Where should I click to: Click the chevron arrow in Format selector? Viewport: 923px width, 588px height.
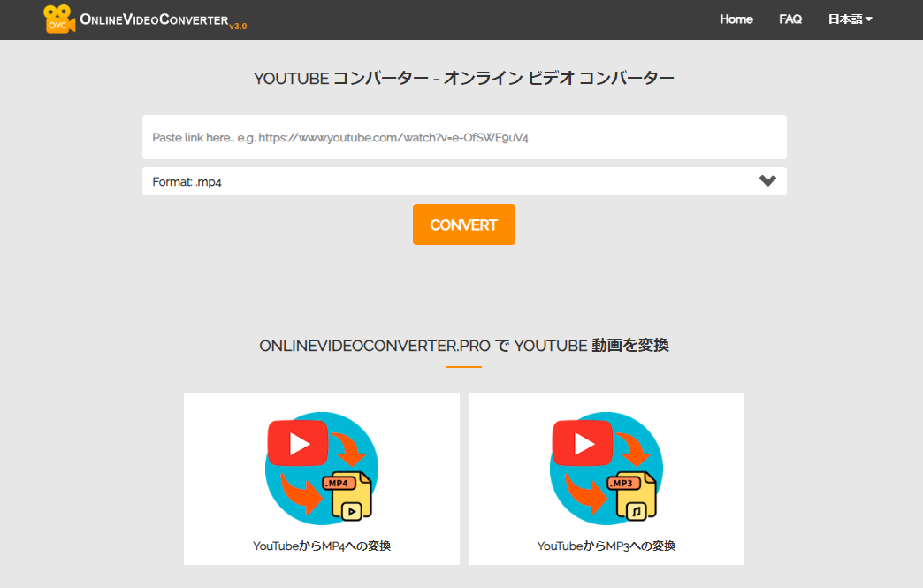(767, 180)
